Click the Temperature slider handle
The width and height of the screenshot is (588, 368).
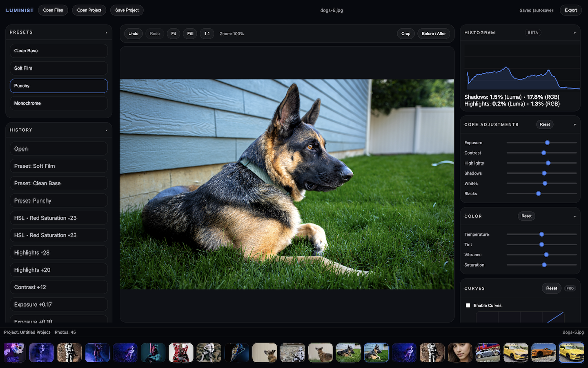(542, 234)
